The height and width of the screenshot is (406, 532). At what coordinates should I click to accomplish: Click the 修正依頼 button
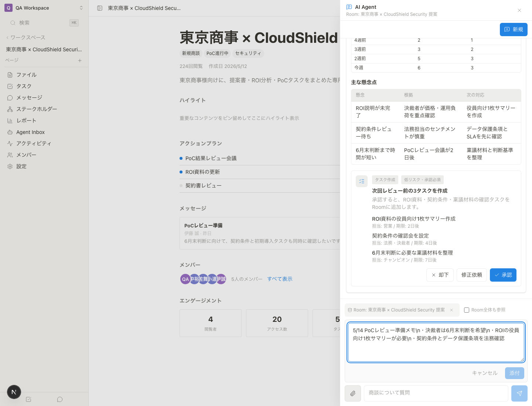tap(472, 275)
